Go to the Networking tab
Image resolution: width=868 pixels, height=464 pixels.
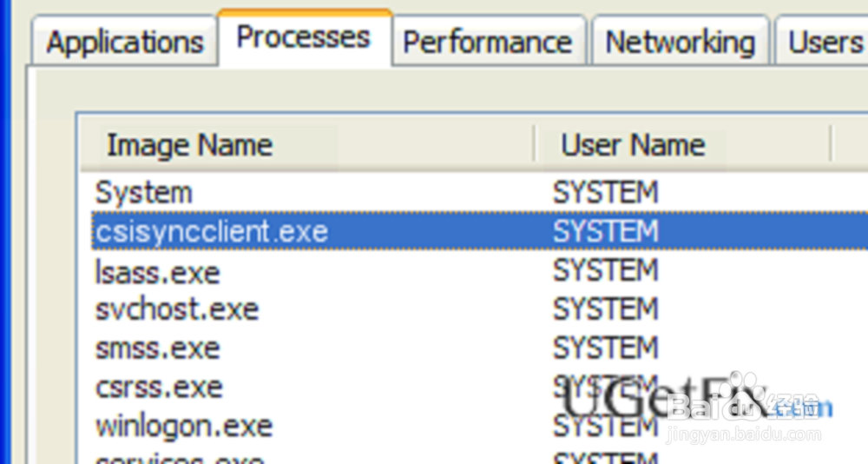pos(681,42)
